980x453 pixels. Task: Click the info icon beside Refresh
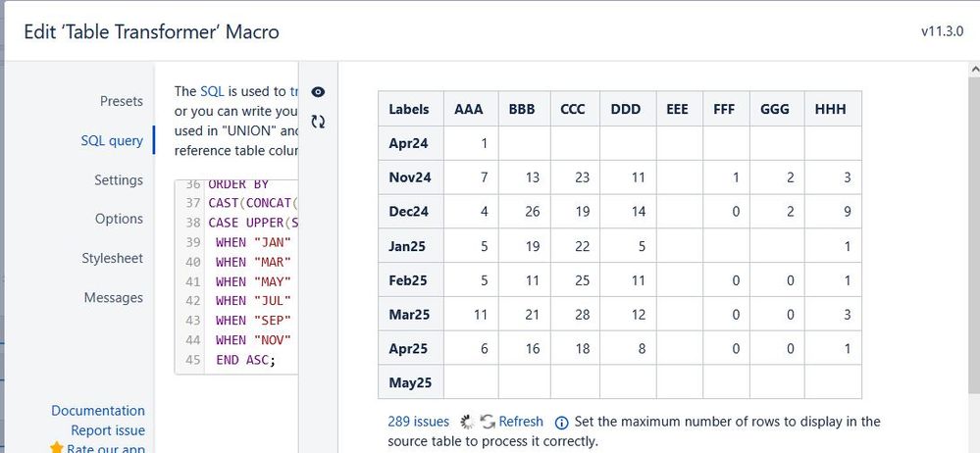click(x=561, y=423)
